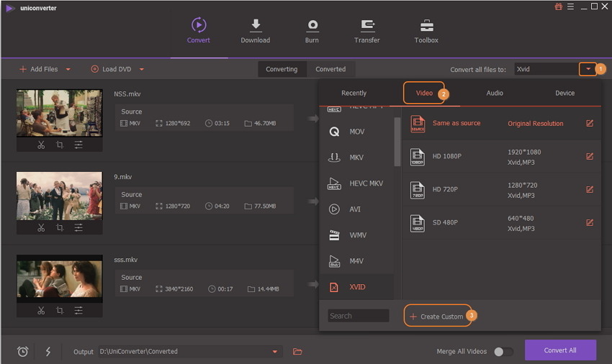Click the sss.mkv file name
Viewport: 612px width, 364px height.
(x=126, y=260)
